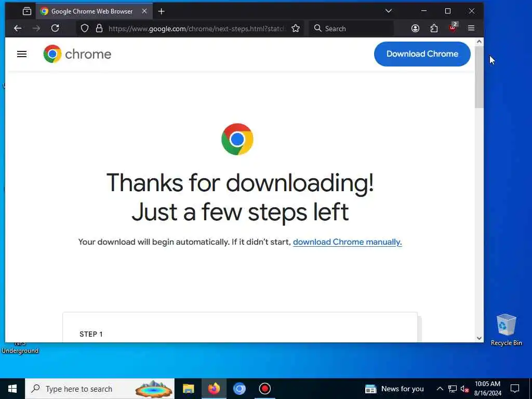Click the Chrome logo in page header
Image resolution: width=532 pixels, height=399 pixels.
point(77,54)
